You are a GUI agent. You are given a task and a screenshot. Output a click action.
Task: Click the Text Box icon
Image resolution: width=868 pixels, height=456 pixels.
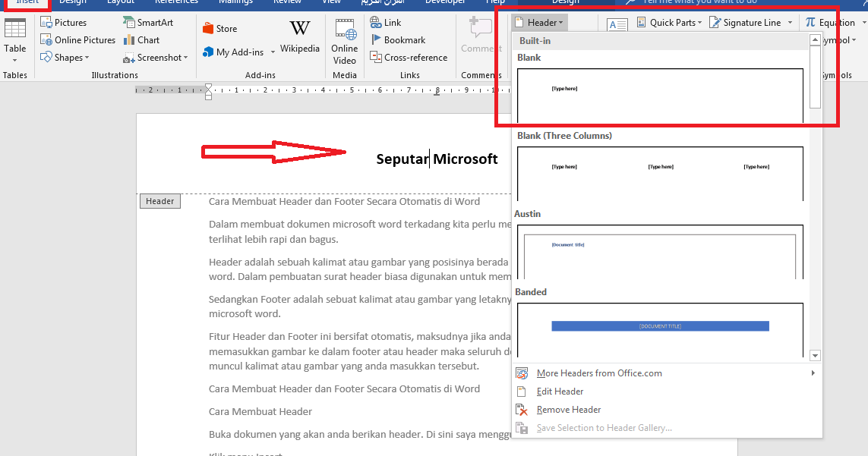coord(617,25)
